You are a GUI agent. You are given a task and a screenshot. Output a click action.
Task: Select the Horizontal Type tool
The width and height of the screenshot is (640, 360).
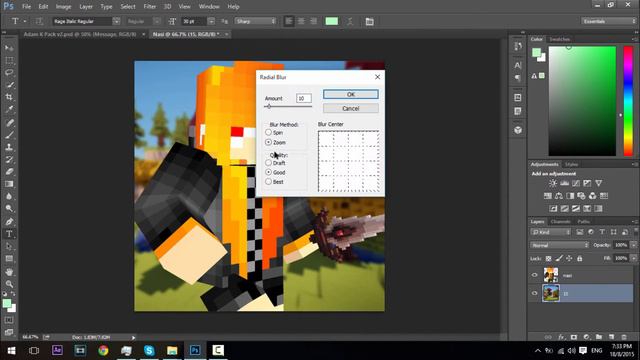pos(9,234)
